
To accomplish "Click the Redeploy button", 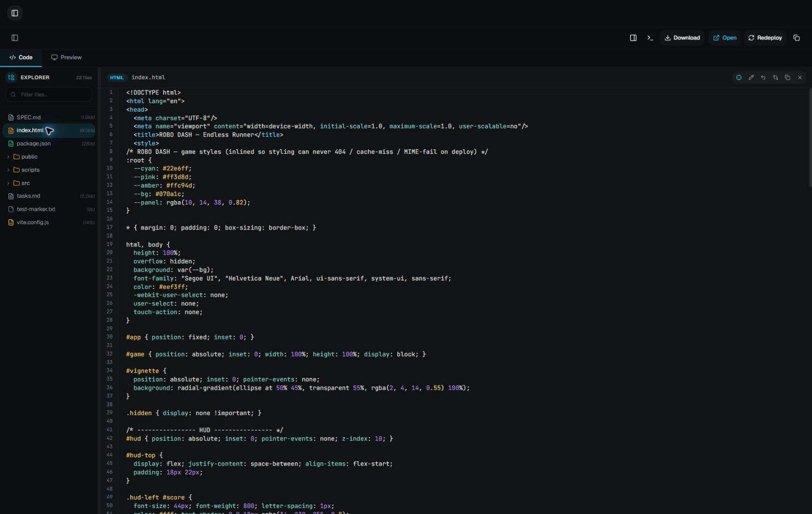I will pos(765,38).
